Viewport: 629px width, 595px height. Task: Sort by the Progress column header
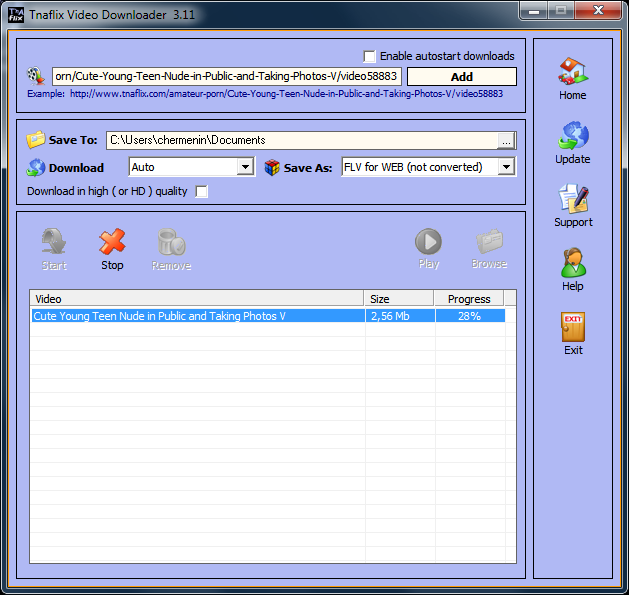(469, 299)
